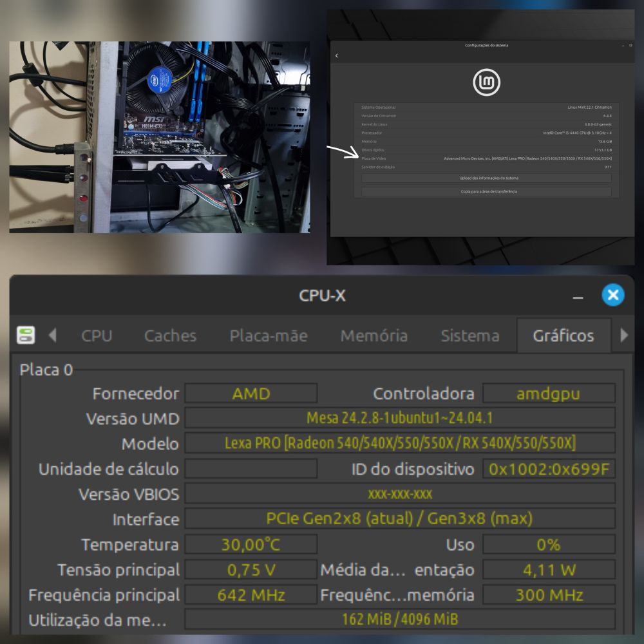Screen dimensions: 644x644
Task: Click the Discos rígidos row
Action: coord(486,150)
